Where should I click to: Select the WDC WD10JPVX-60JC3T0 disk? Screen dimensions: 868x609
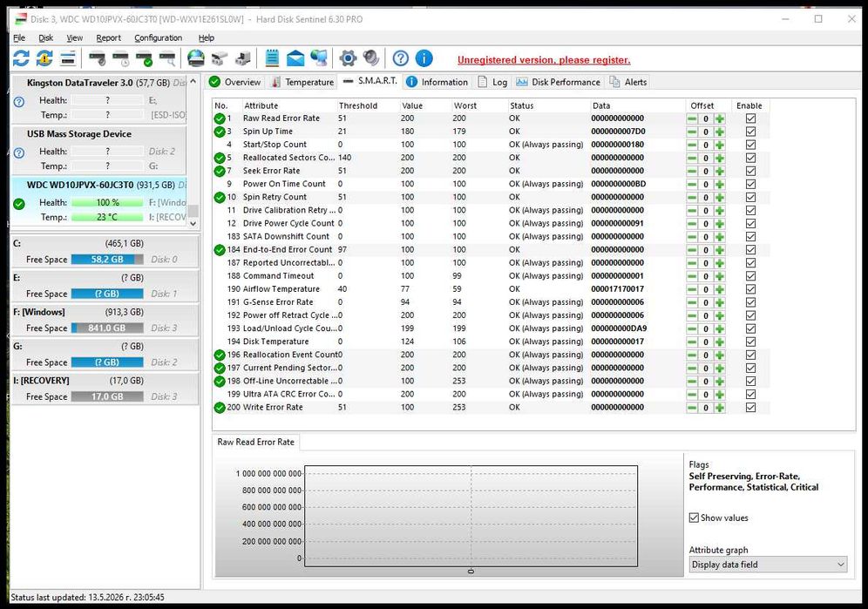pyautogui.click(x=98, y=201)
